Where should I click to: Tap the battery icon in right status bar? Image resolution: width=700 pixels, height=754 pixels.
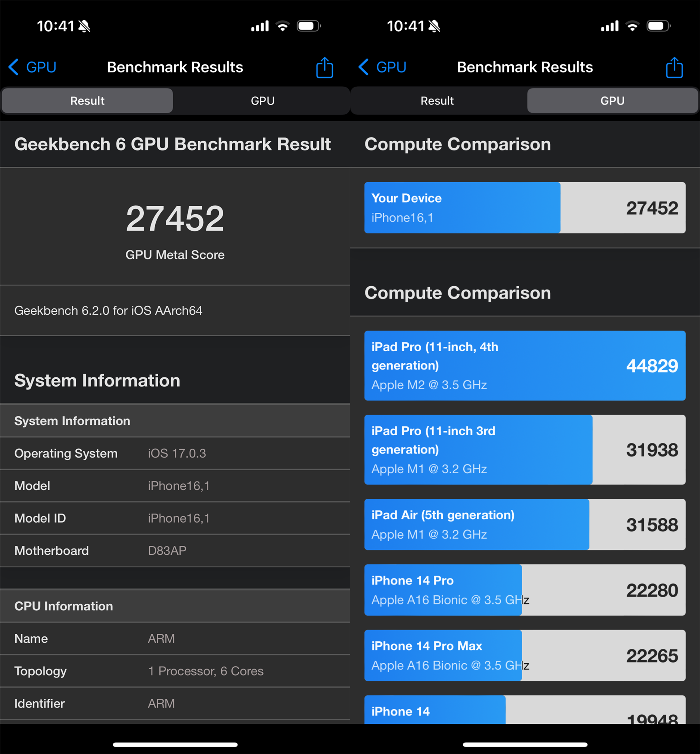click(659, 26)
